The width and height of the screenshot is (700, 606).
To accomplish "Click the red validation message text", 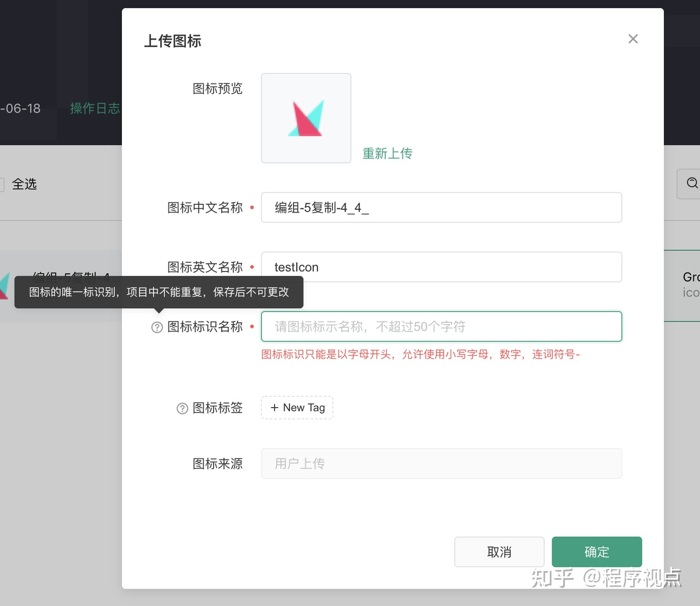I will click(421, 355).
